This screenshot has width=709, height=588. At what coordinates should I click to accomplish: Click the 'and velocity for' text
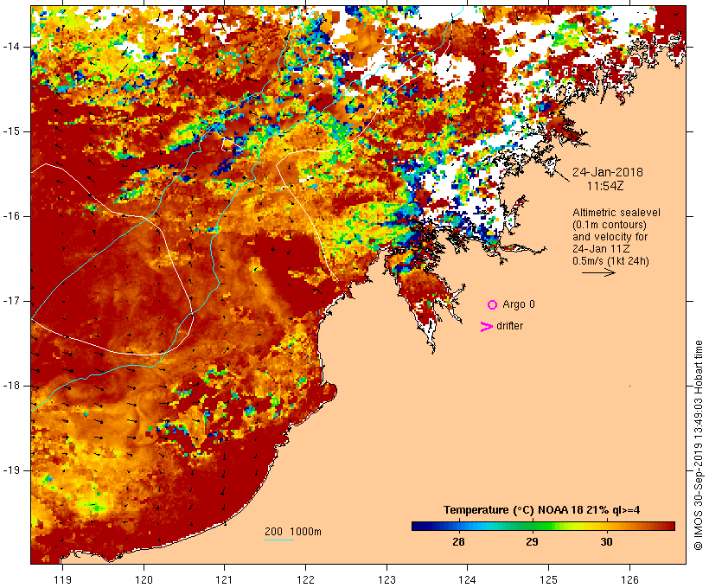tap(610, 237)
